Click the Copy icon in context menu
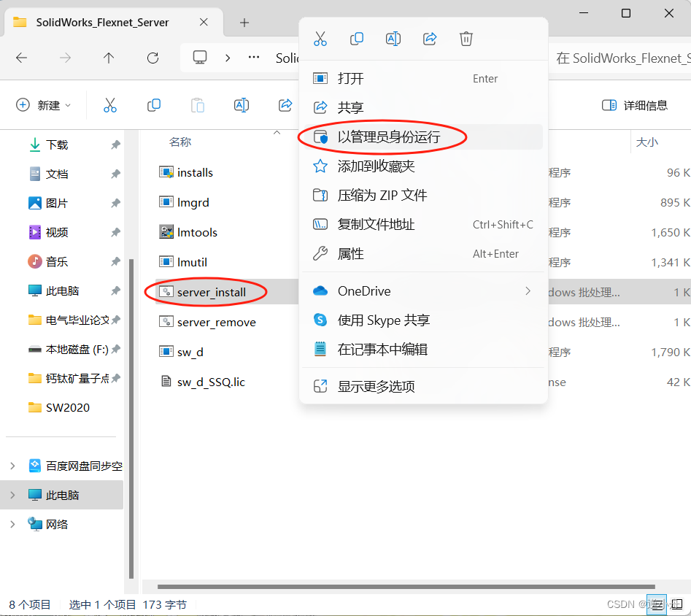 357,39
